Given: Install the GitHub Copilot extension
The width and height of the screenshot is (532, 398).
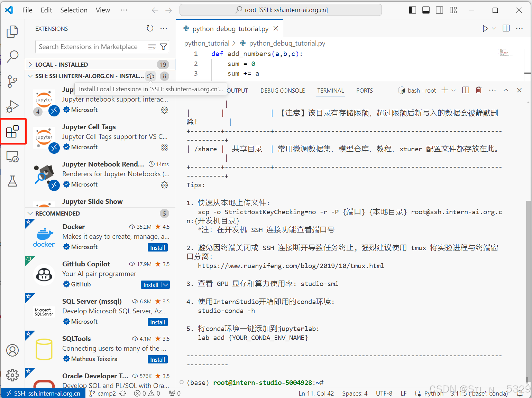Looking at the screenshot, I should point(151,285).
